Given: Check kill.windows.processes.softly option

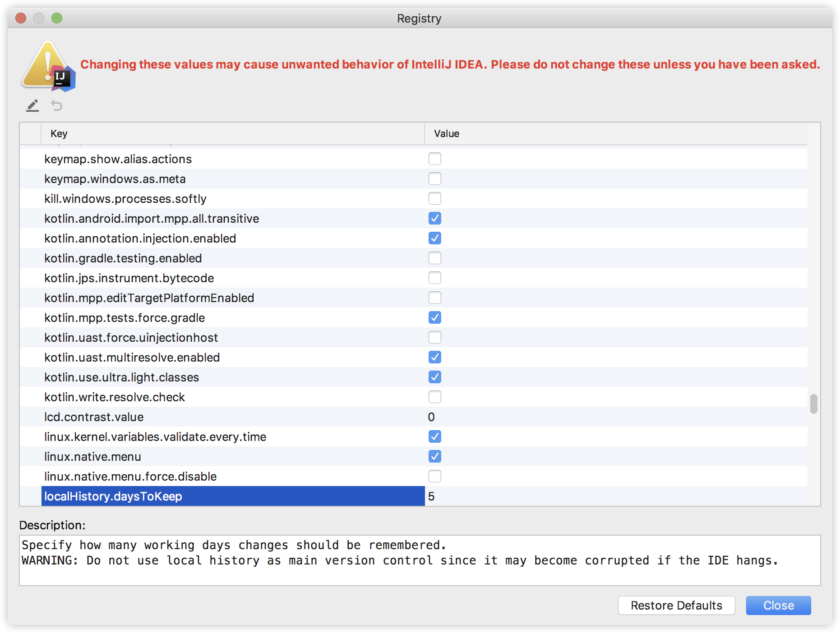Looking at the screenshot, I should (434, 198).
